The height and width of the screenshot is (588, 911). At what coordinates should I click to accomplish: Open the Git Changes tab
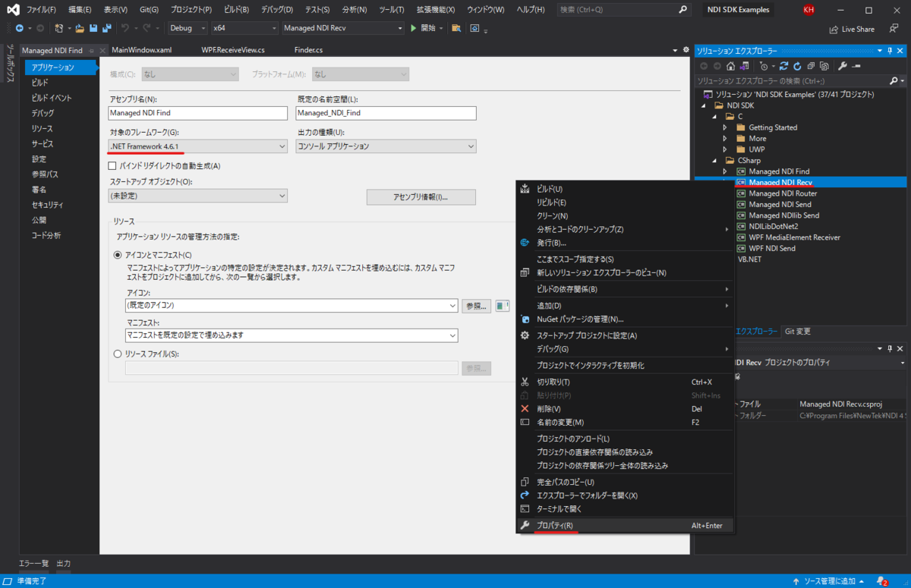(797, 332)
